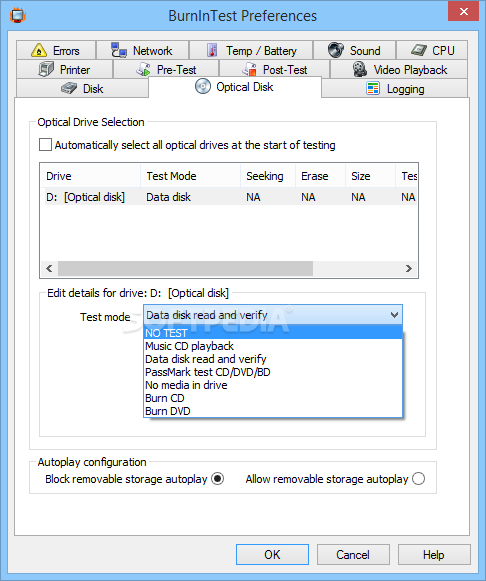Screen dimensions: 486x581
Task: Click the Post-Test tab icon
Action: tap(249, 69)
